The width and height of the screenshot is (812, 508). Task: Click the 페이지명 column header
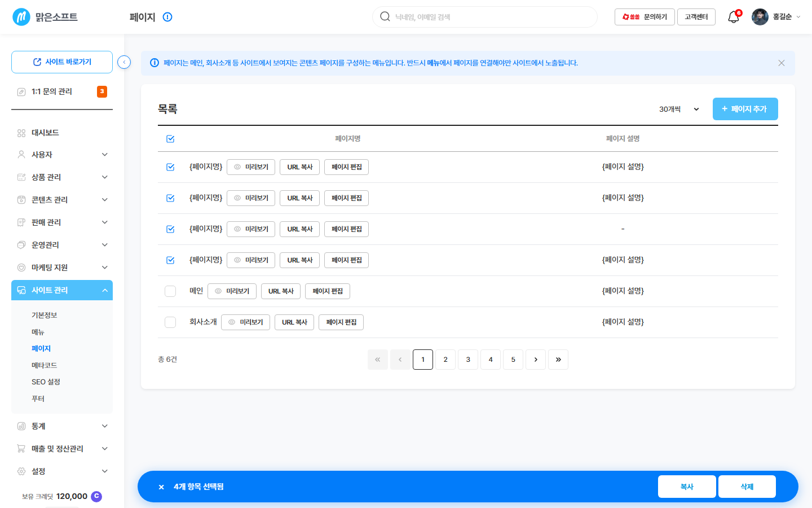348,139
